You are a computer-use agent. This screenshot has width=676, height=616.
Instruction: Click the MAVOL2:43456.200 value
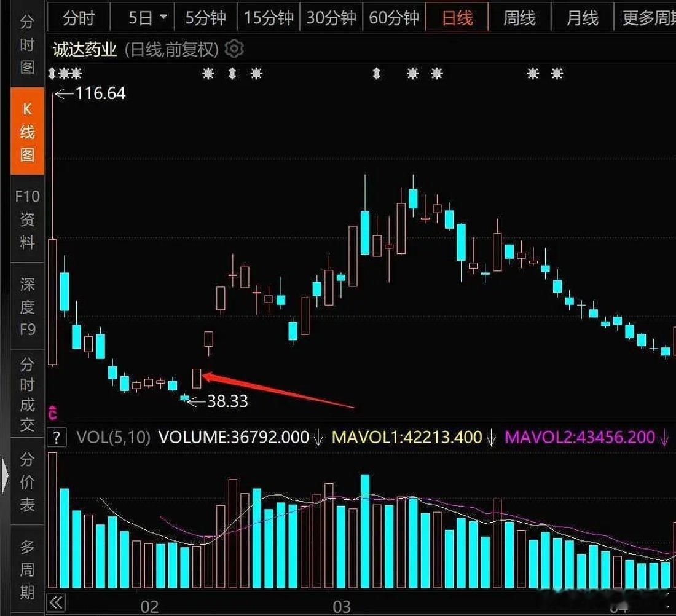click(580, 437)
